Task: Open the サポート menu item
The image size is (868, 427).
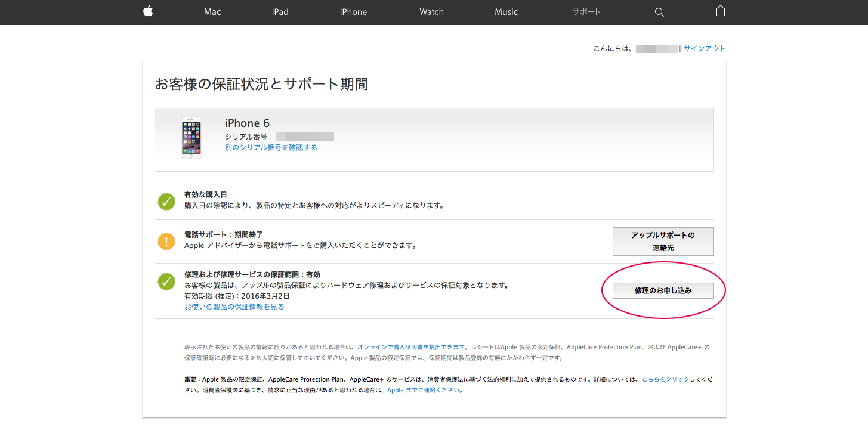Action: click(586, 12)
